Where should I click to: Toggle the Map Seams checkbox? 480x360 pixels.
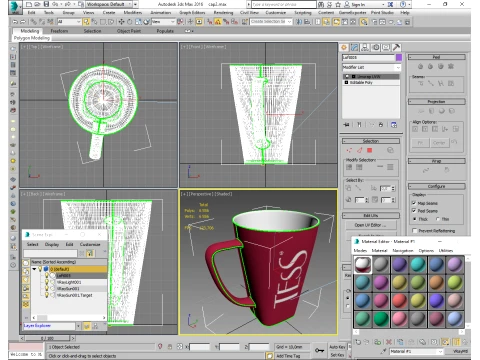click(x=414, y=203)
